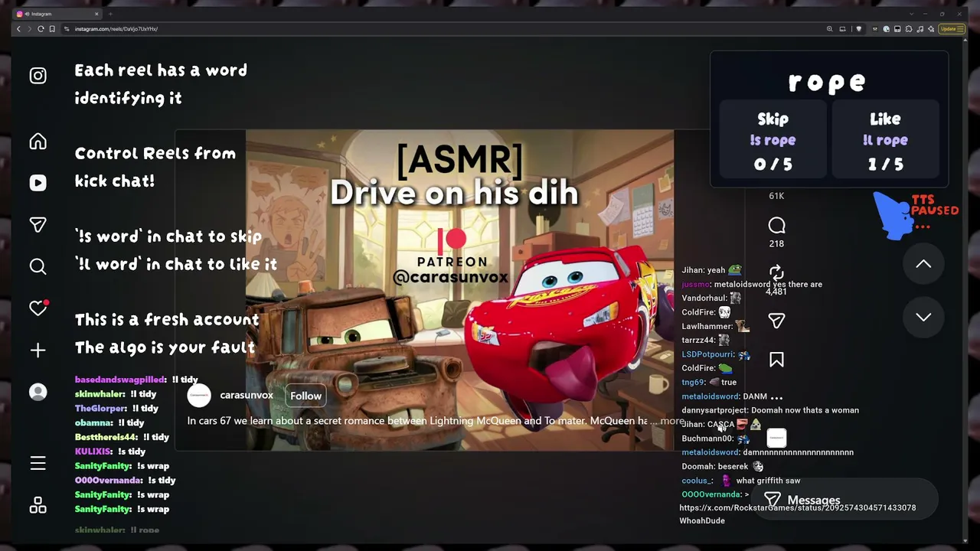This screenshot has height=551, width=980.
Task: Go back in the browser
Action: point(18,29)
